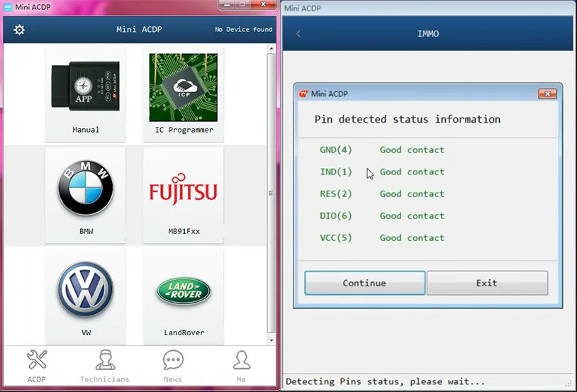Click the Mini ACDP app icon in main title bar
This screenshot has width=577, height=392.
click(x=8, y=7)
